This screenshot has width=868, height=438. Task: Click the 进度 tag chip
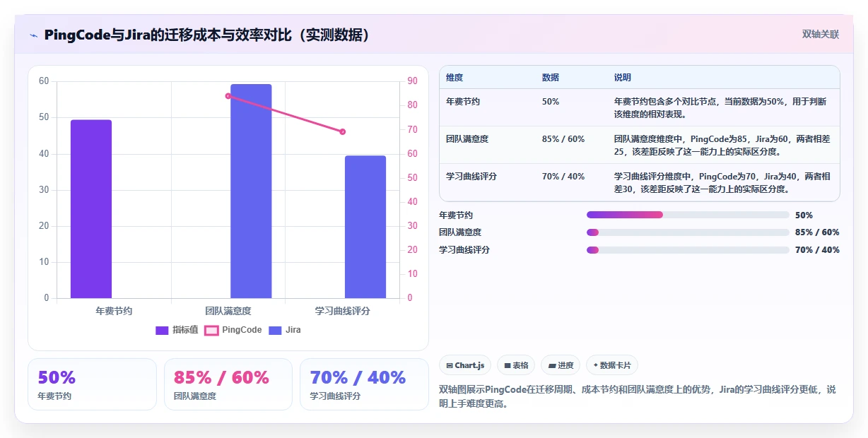[x=561, y=365]
